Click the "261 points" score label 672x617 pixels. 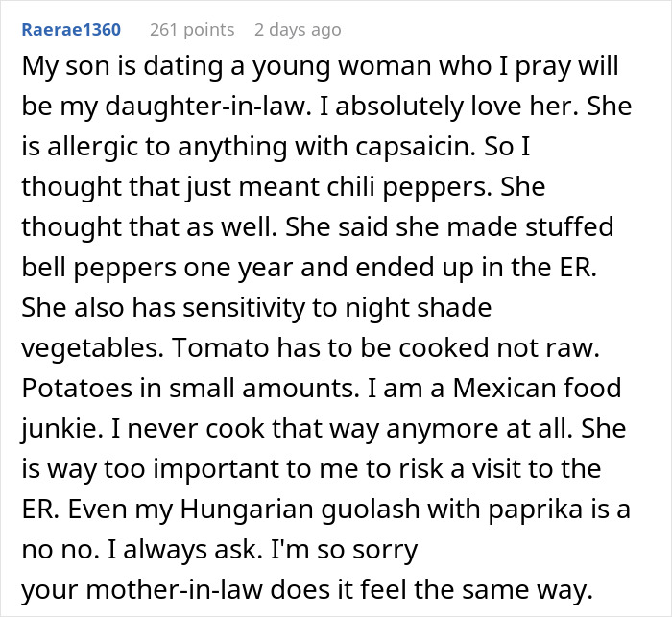tap(192, 30)
